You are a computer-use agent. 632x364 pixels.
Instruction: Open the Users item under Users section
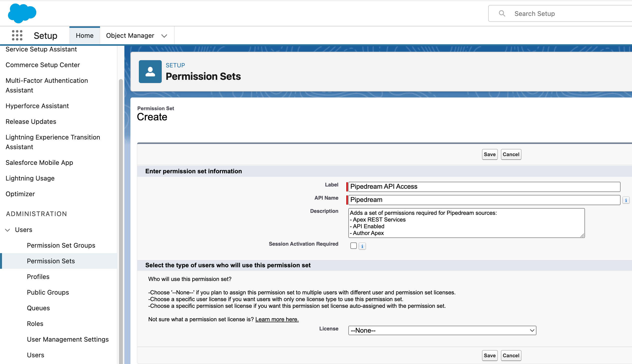tap(35, 355)
